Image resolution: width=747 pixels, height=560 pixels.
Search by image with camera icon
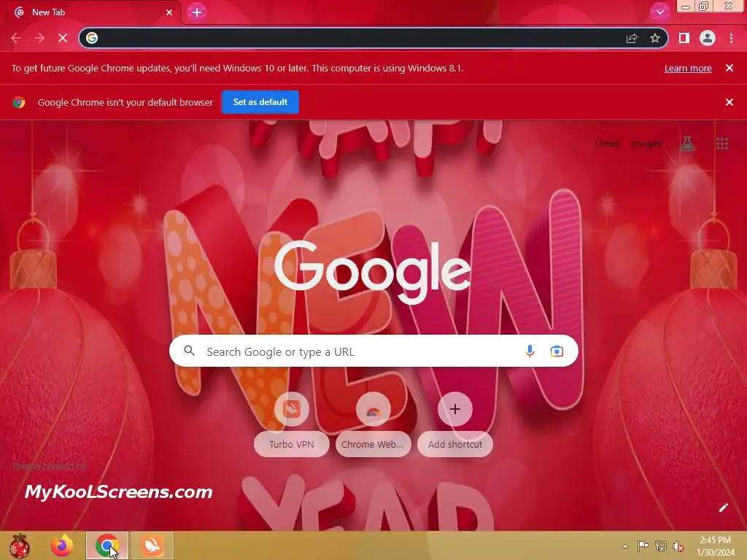point(557,351)
